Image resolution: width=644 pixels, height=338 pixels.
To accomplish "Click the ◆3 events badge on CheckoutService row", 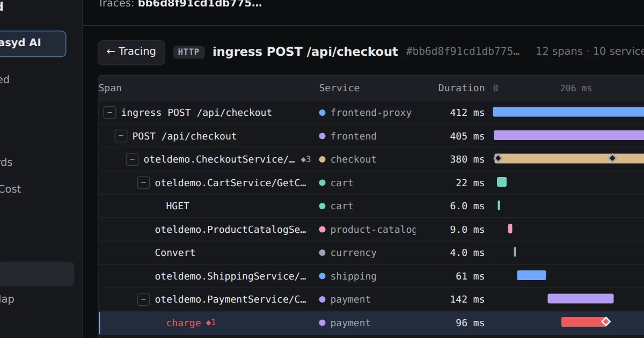I will [x=305, y=159].
